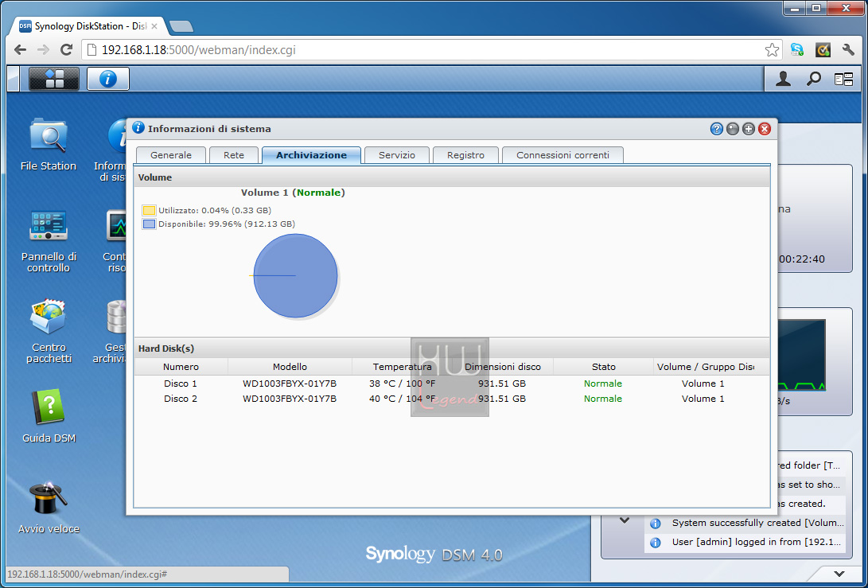Viewport: 868px width, 588px height.
Task: Click info icon beside 'User [admin] logged' entry
Action: [656, 543]
